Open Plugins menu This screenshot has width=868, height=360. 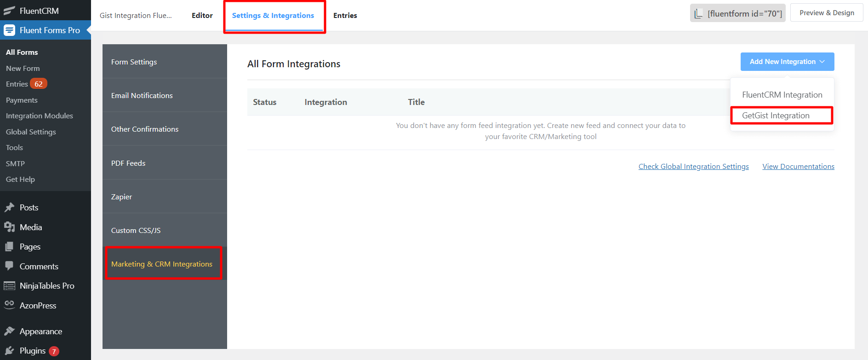[x=46, y=351]
